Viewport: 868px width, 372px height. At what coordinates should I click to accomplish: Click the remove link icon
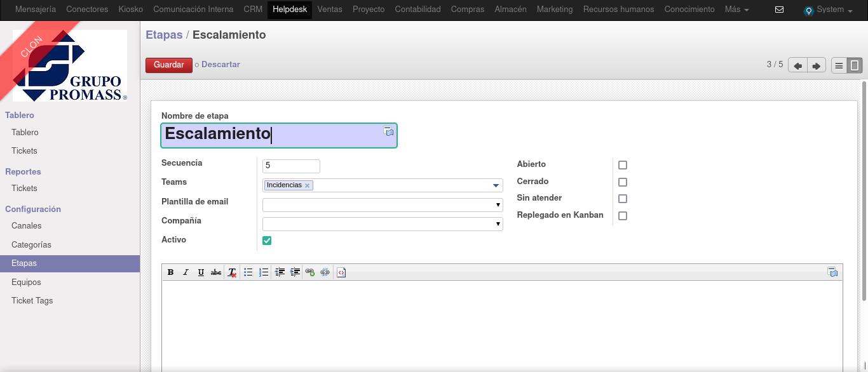tap(325, 272)
